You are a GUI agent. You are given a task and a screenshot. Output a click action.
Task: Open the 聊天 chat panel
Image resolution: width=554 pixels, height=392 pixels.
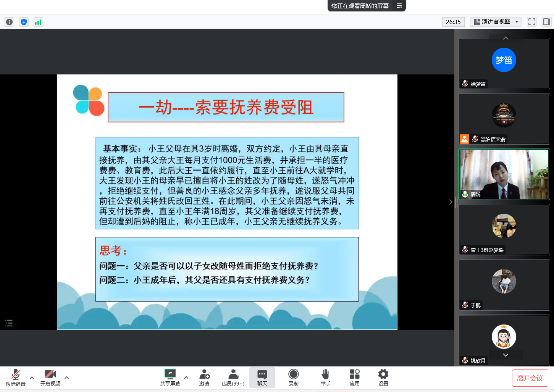point(262,377)
